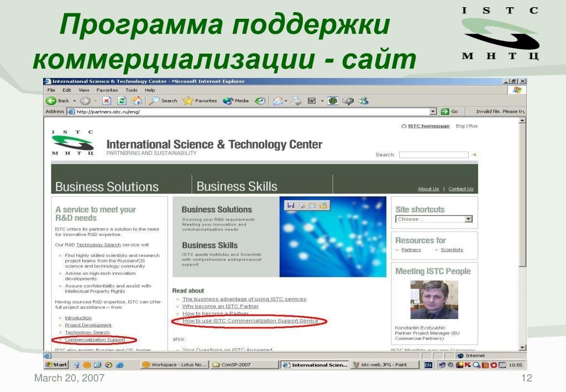Open the Commercialization Support link
566x392 pixels.
point(95,339)
